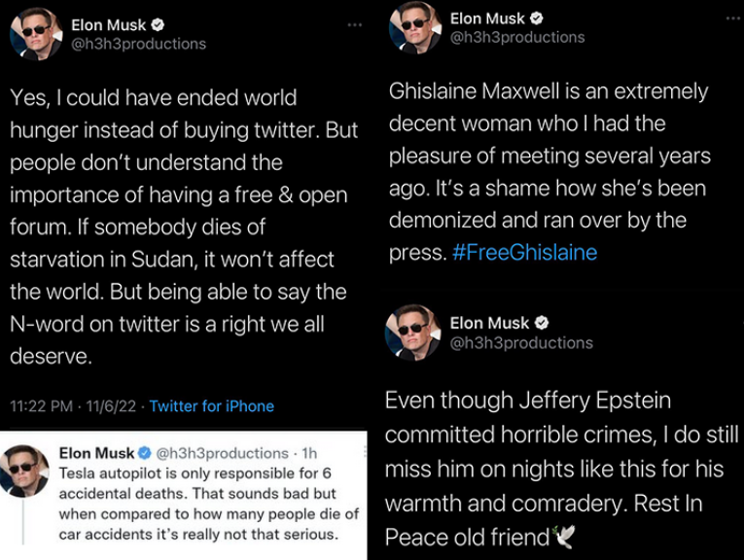Click the profile avatar on the Ghislaine Maxwell tweet
Image resolution: width=744 pixels, height=560 pixels.
tap(415, 27)
